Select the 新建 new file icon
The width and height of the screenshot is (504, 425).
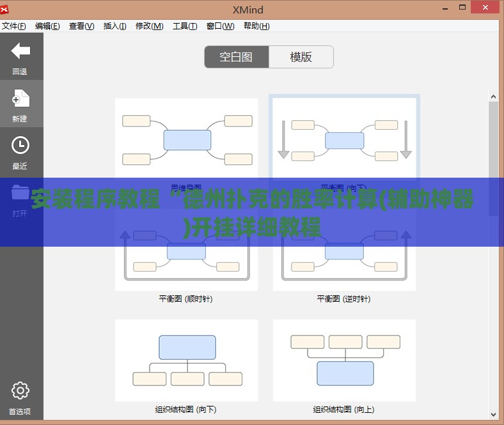(x=20, y=98)
